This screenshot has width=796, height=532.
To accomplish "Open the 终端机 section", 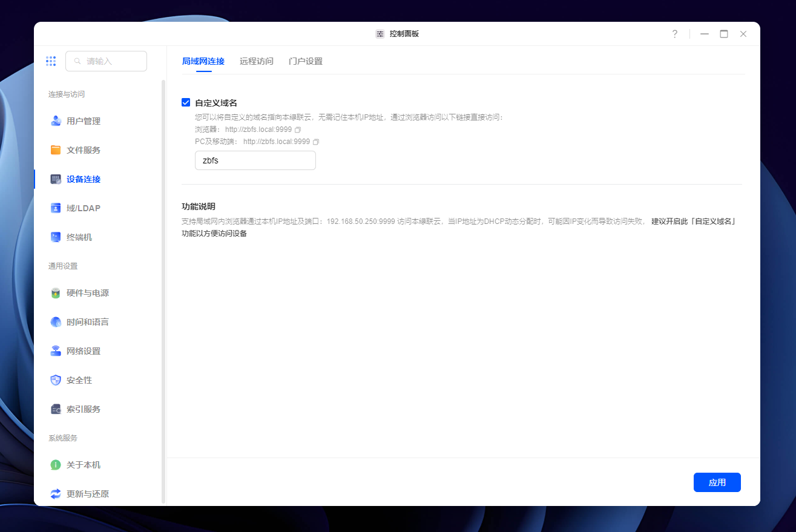I will coord(78,237).
